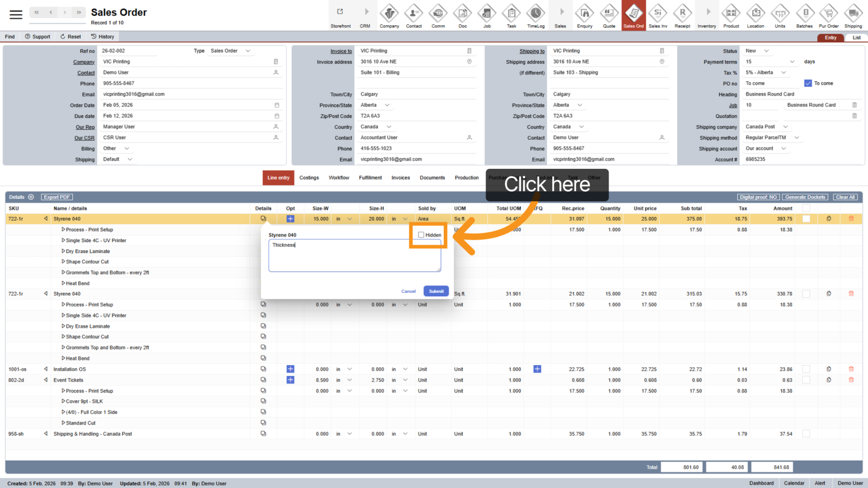Open the Inventory Product icon
This screenshot has height=488, width=868.
pos(731,15)
